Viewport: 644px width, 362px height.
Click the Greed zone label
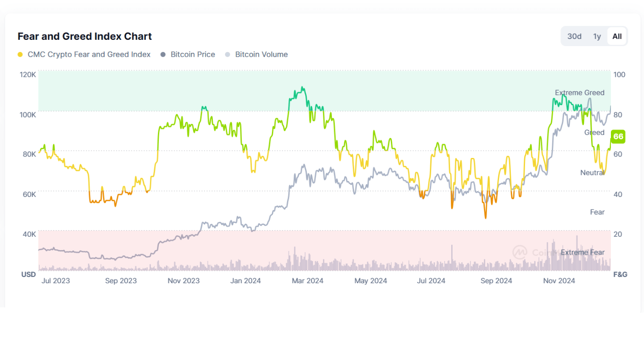(x=594, y=132)
